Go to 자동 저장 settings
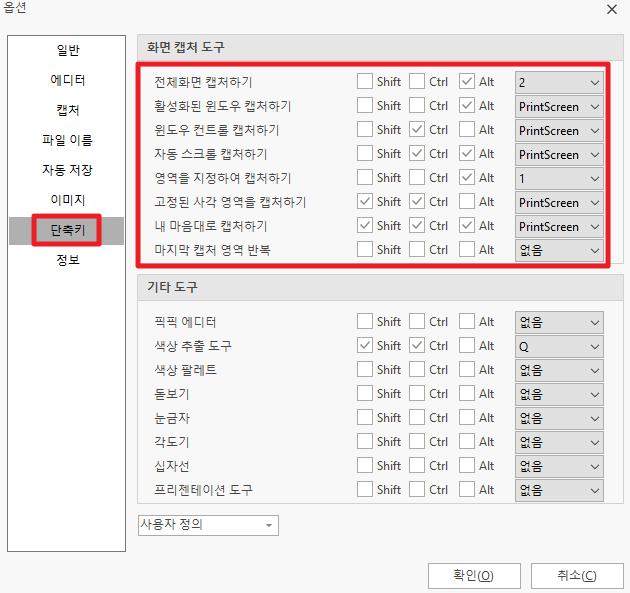The height and width of the screenshot is (593, 630). click(68, 170)
